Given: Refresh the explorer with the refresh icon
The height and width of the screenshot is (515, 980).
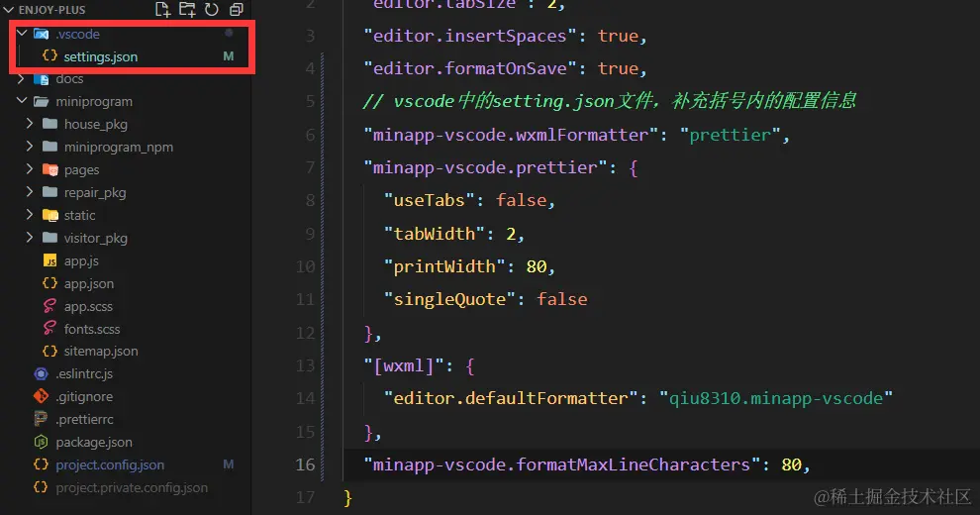Looking at the screenshot, I should pyautogui.click(x=212, y=9).
